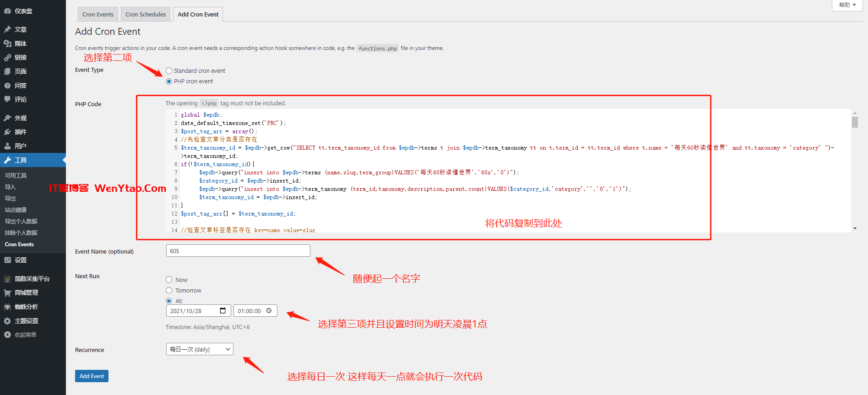Click the code editor scrollbar down arrow
The image size is (868, 395).
point(855,228)
